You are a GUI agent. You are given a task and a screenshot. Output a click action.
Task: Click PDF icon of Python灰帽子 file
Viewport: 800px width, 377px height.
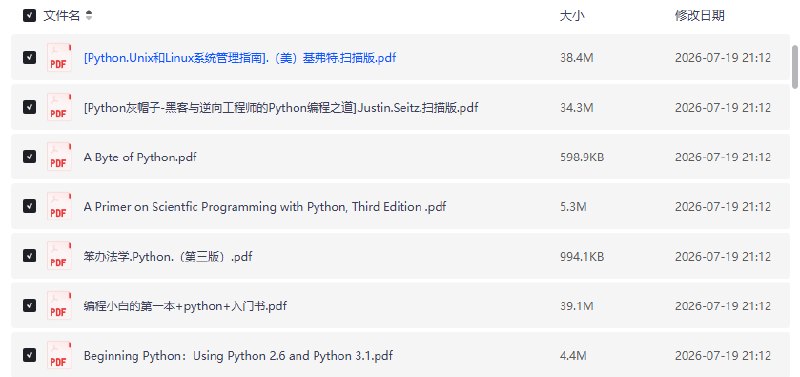[59, 107]
